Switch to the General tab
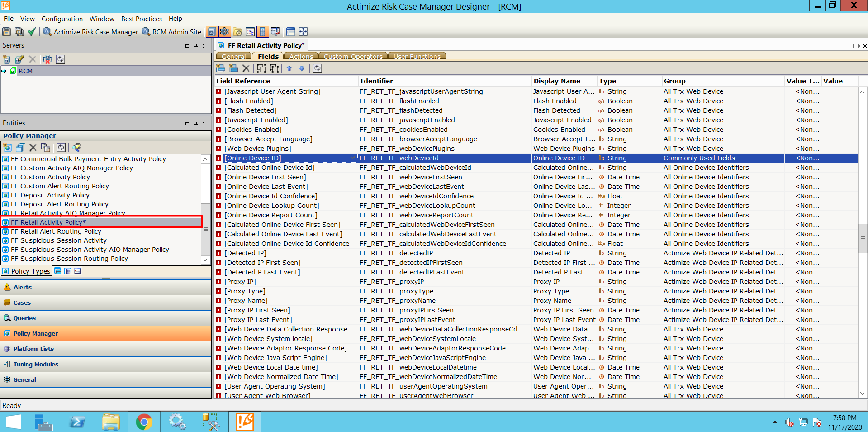868x432 pixels. [234, 56]
